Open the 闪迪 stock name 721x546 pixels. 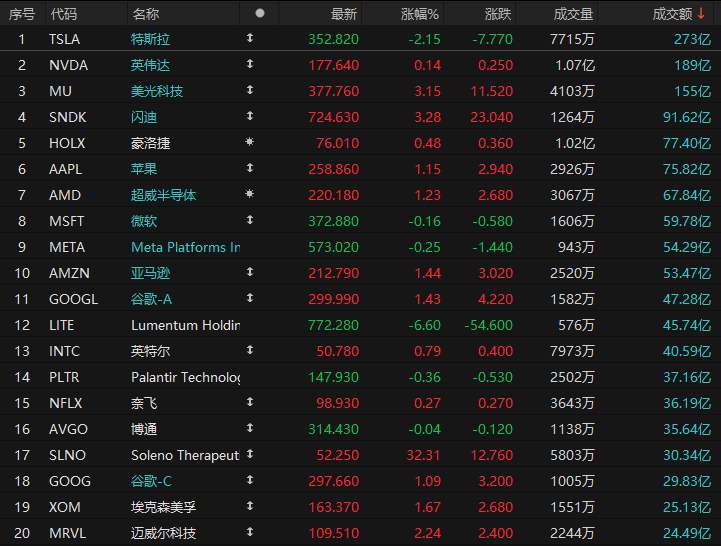[x=144, y=117]
